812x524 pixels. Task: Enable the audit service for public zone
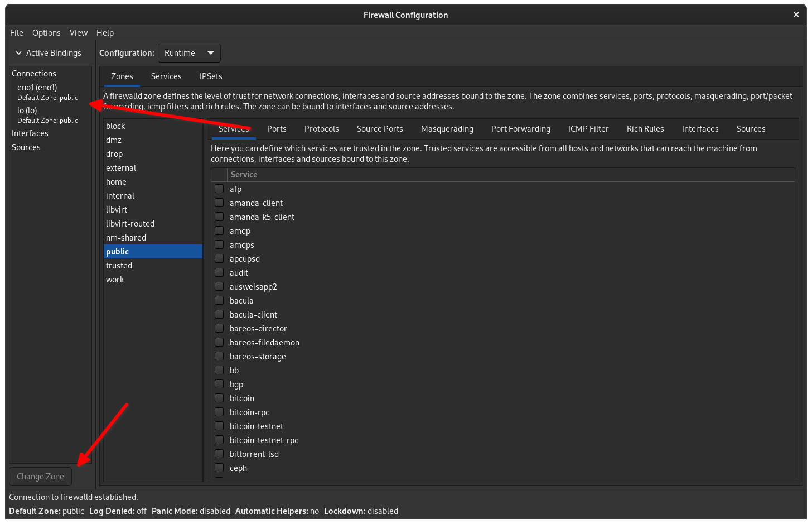[x=219, y=272]
